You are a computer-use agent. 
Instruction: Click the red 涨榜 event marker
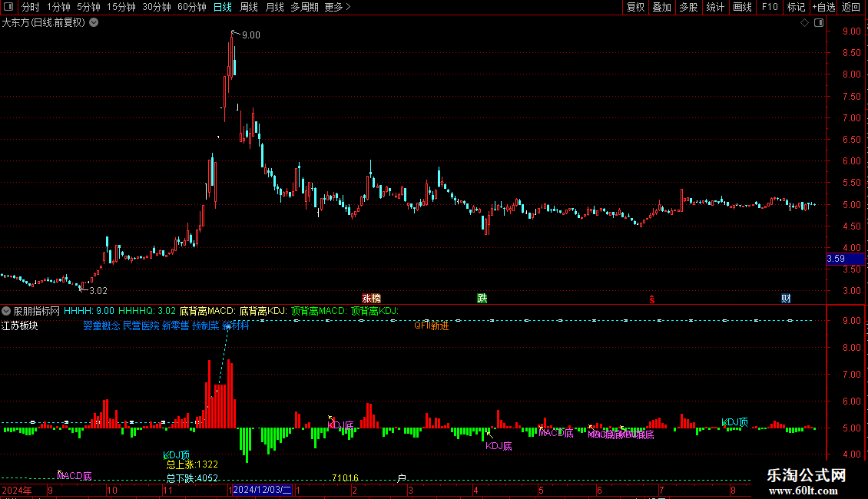(x=371, y=298)
